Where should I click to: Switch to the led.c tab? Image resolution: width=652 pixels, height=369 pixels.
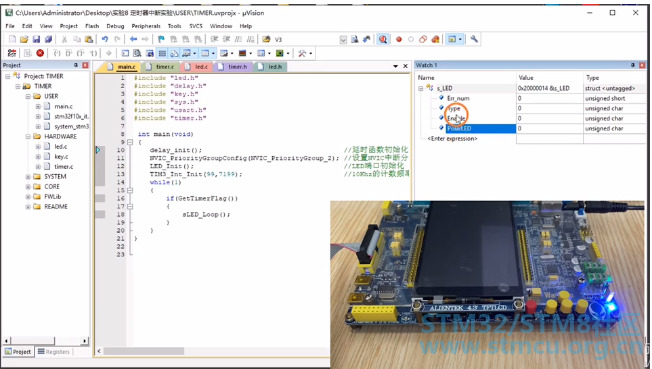[198, 67]
